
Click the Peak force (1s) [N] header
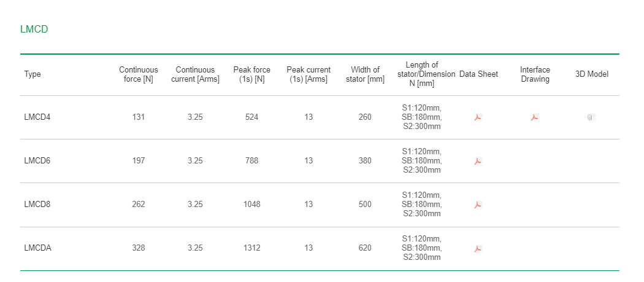tap(251, 74)
